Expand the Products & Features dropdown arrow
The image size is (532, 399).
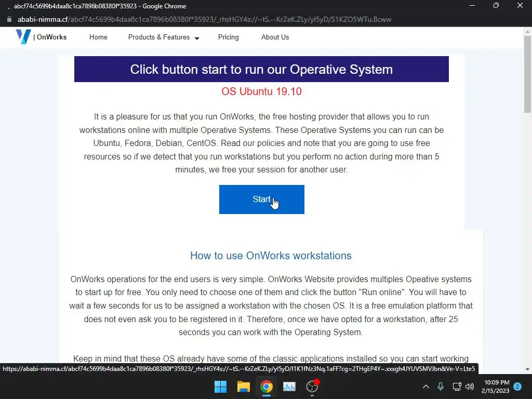[x=197, y=38]
